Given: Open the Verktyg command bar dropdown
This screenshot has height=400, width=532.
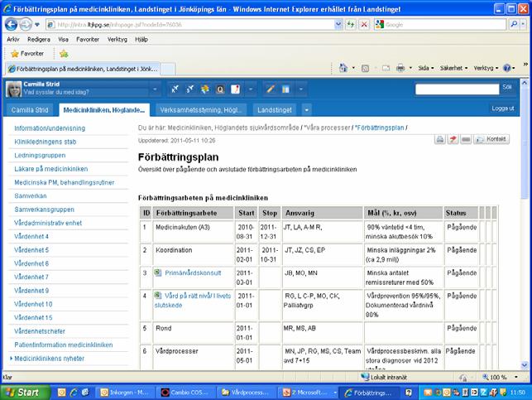Looking at the screenshot, I should 486,68.
